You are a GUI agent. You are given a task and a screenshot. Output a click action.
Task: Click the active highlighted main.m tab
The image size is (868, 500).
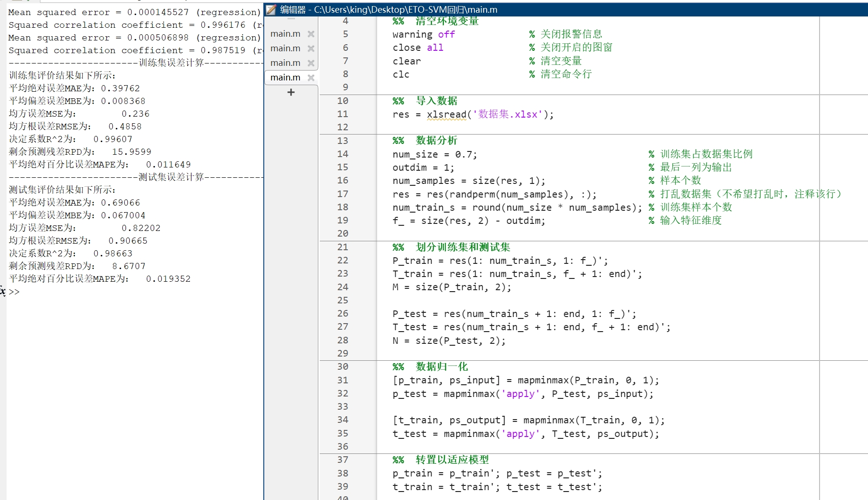pos(285,77)
